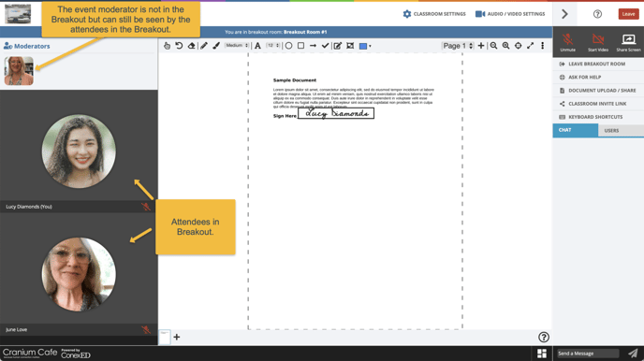
Task: Select the square shape tool
Action: 301,46
